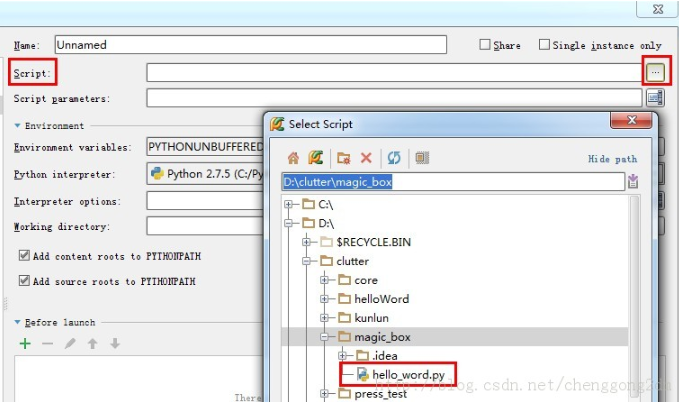This screenshot has width=679, height=402.
Task: Expand the C:\ drive node
Action: [288, 204]
